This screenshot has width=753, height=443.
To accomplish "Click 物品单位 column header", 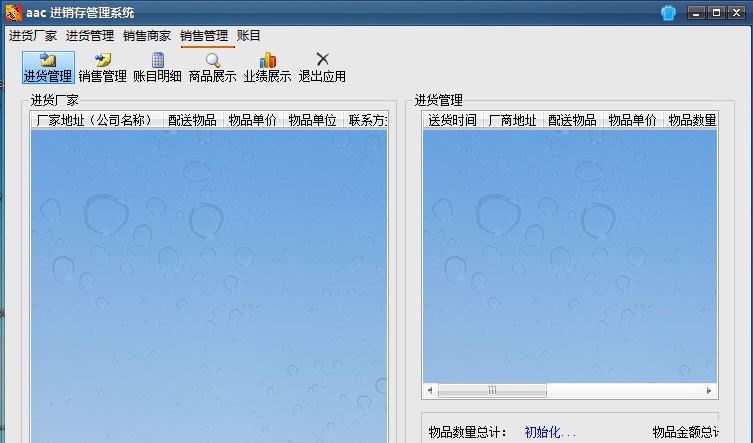I will point(313,120).
